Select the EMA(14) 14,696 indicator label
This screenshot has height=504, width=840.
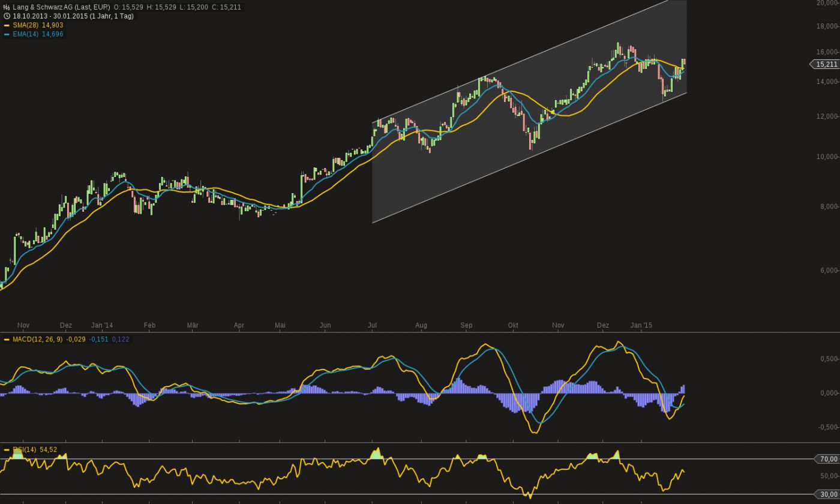pos(38,34)
